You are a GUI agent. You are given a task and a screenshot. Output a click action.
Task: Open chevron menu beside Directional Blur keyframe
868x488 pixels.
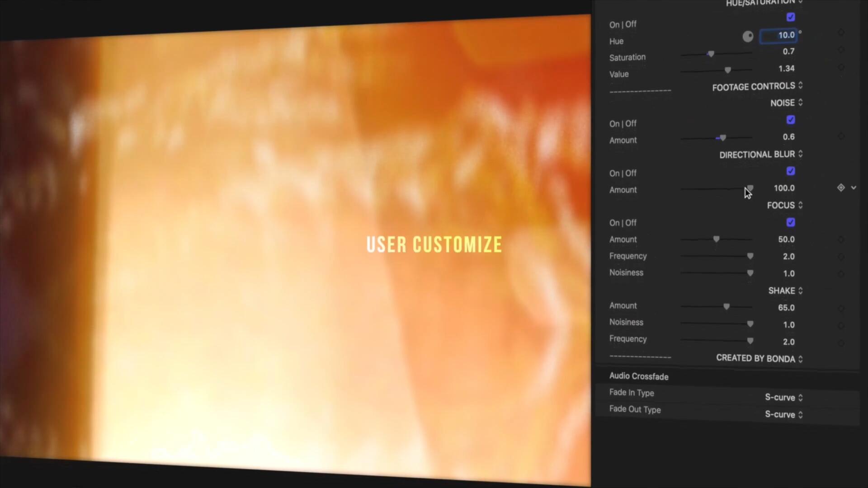click(x=854, y=188)
